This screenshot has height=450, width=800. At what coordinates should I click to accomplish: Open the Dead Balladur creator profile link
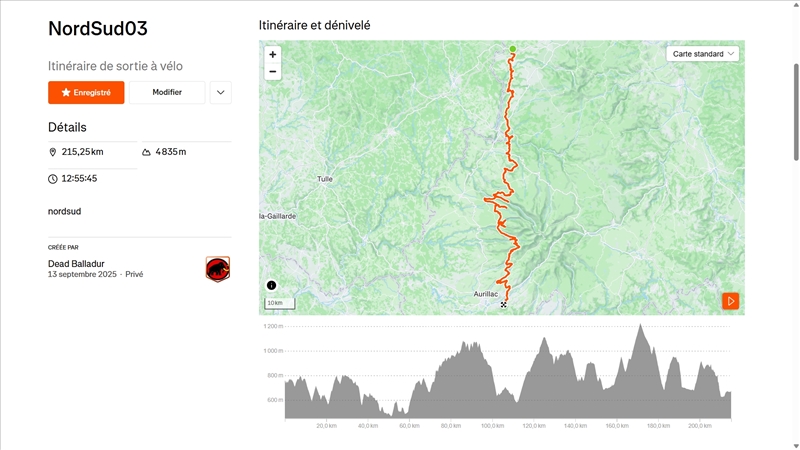point(76,264)
